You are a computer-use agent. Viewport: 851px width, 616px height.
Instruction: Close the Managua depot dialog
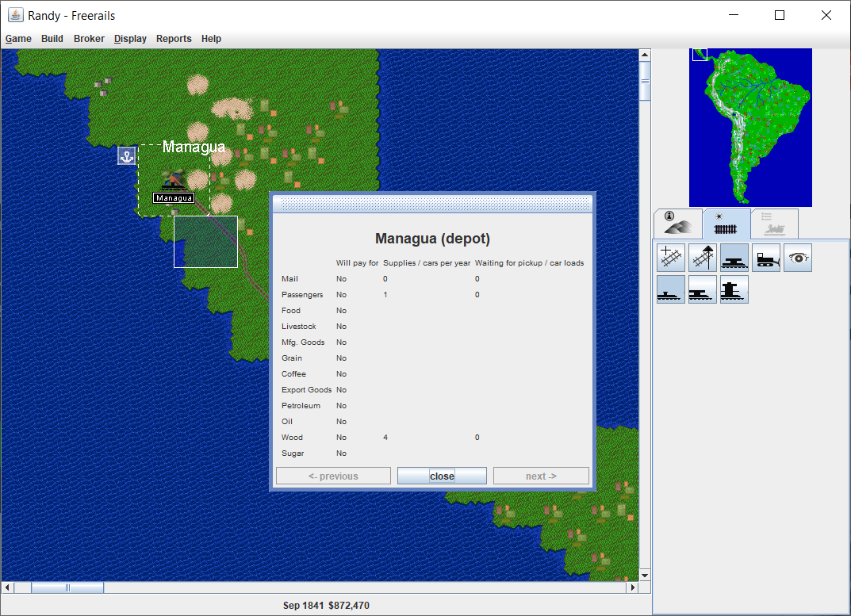[442, 476]
